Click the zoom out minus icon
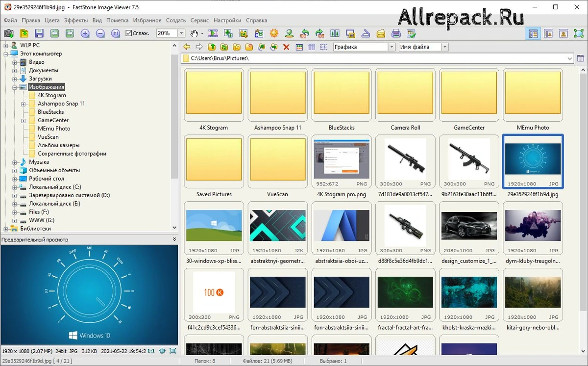Screen dimensions: 588x366 (x=100, y=33)
